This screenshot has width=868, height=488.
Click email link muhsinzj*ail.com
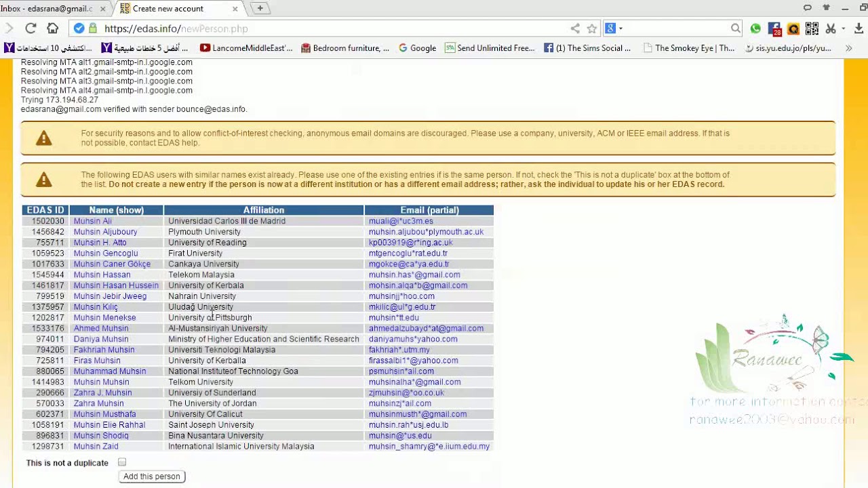[x=400, y=403]
